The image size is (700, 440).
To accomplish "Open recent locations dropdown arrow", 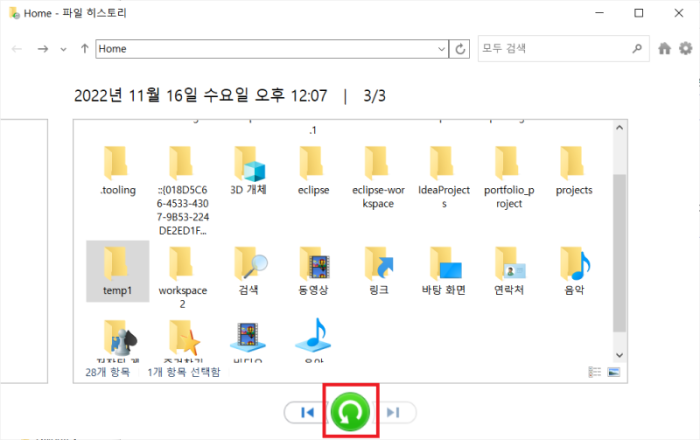I will pyautogui.click(x=63, y=49).
